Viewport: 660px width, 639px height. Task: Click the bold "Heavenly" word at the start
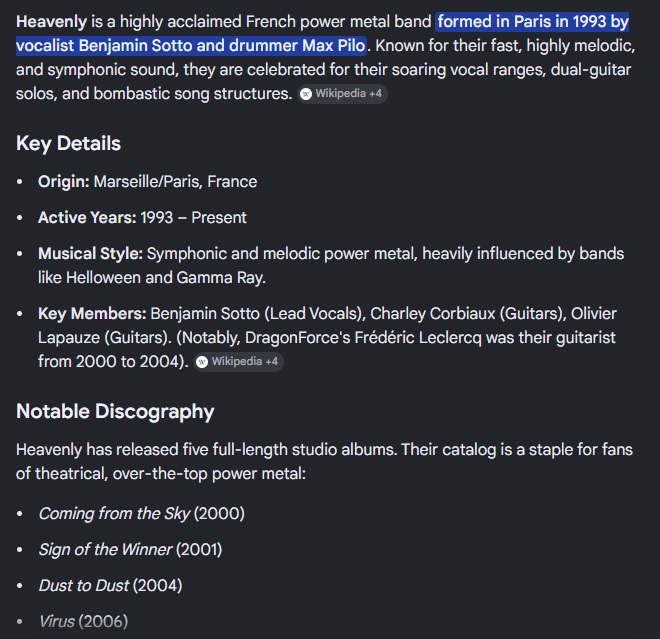coord(51,21)
